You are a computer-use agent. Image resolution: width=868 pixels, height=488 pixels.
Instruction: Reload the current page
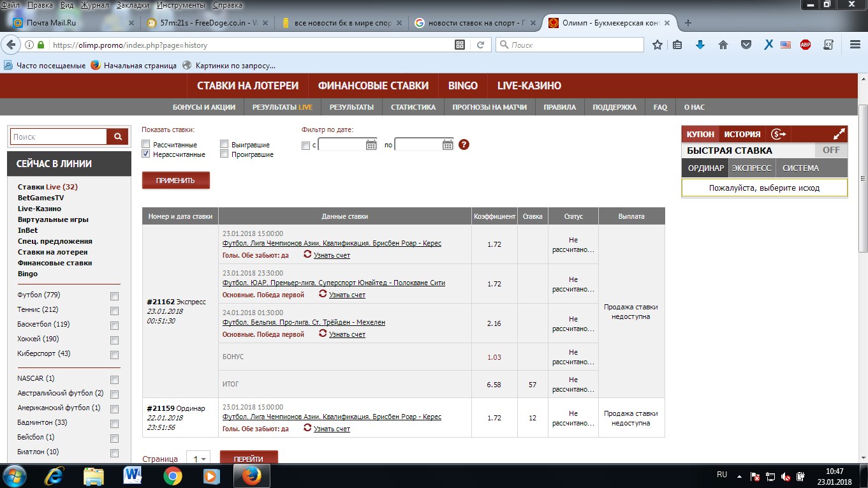pyautogui.click(x=480, y=45)
